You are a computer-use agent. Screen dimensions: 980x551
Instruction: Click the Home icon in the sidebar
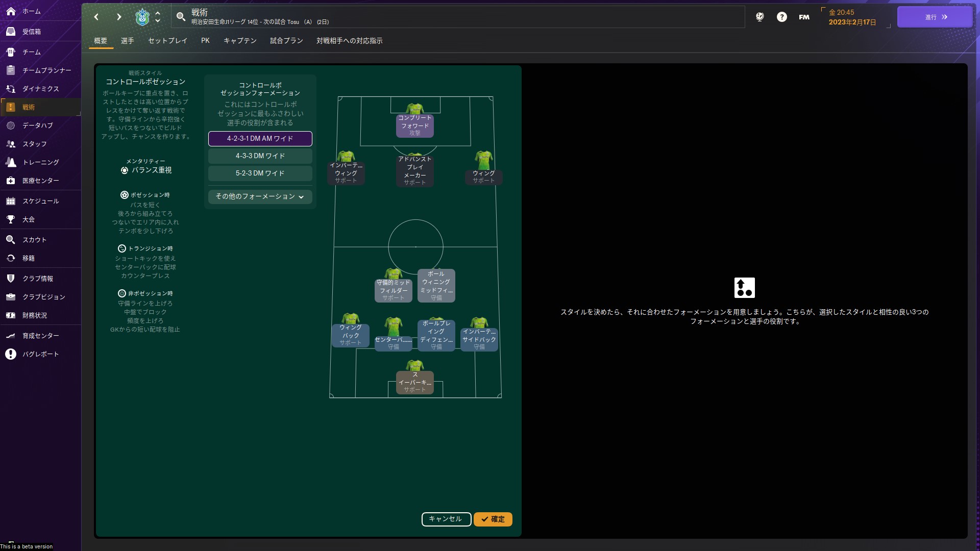tap(11, 11)
